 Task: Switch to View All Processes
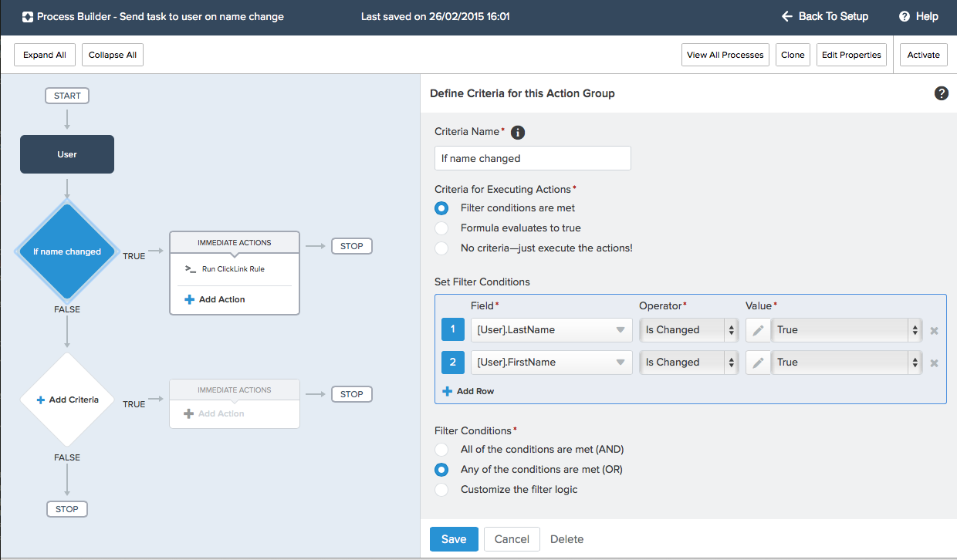[x=725, y=55]
